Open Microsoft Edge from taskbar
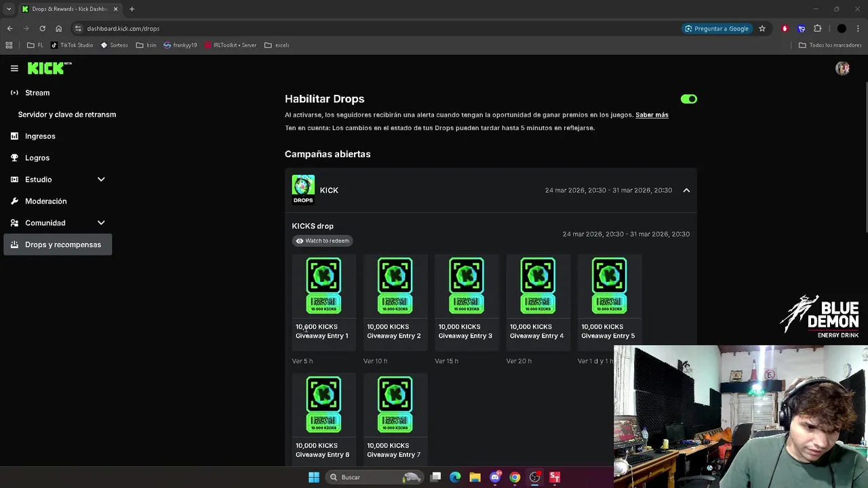Viewport: 868px width, 488px height. pyautogui.click(x=455, y=477)
